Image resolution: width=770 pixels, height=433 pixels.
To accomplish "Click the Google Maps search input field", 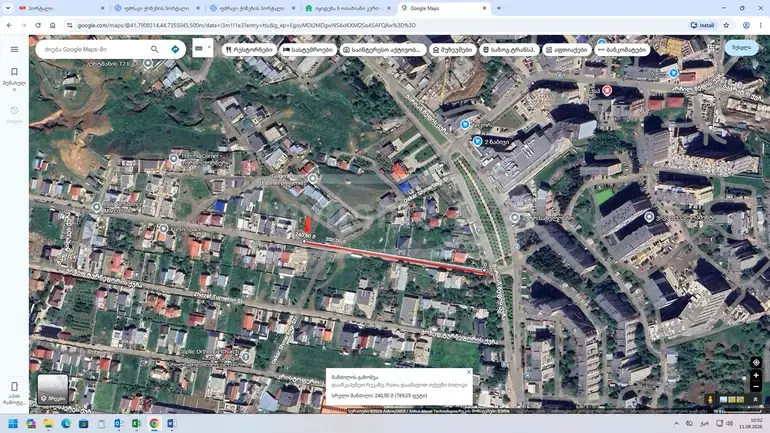I will pyautogui.click(x=93, y=49).
